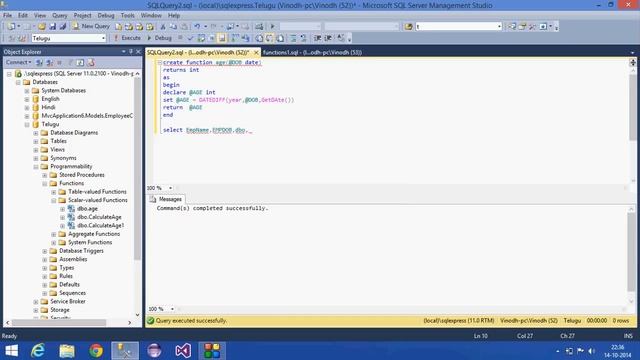Select the Database Triggers folder
The height and width of the screenshot is (360, 640).
click(x=81, y=251)
